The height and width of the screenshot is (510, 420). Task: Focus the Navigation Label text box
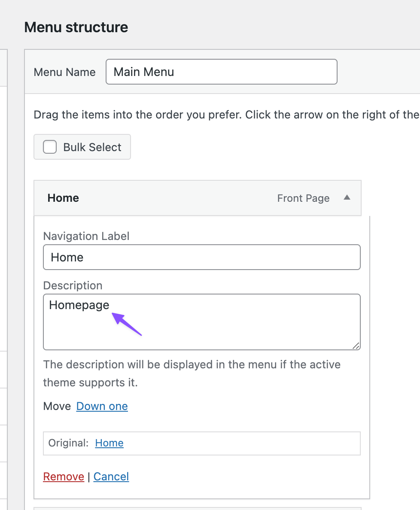pyautogui.click(x=202, y=257)
